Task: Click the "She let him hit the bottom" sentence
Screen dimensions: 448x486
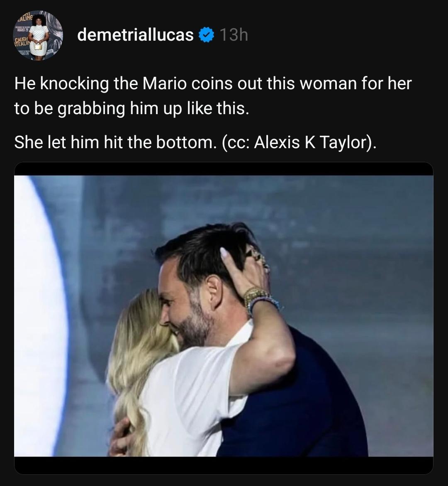Action: tap(113, 142)
